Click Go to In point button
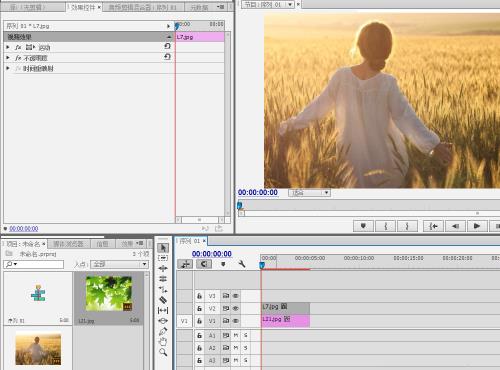 [x=433, y=226]
